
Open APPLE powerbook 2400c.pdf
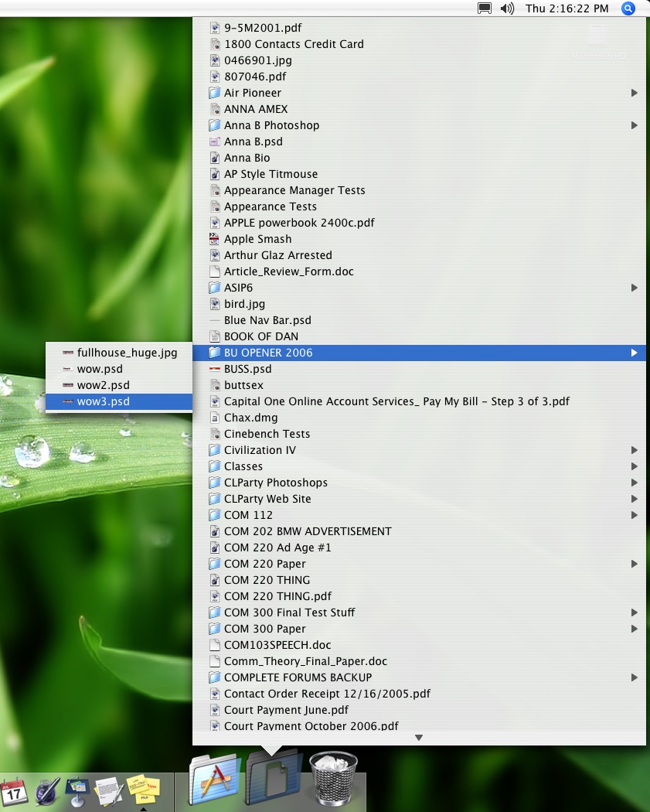coord(419,223)
